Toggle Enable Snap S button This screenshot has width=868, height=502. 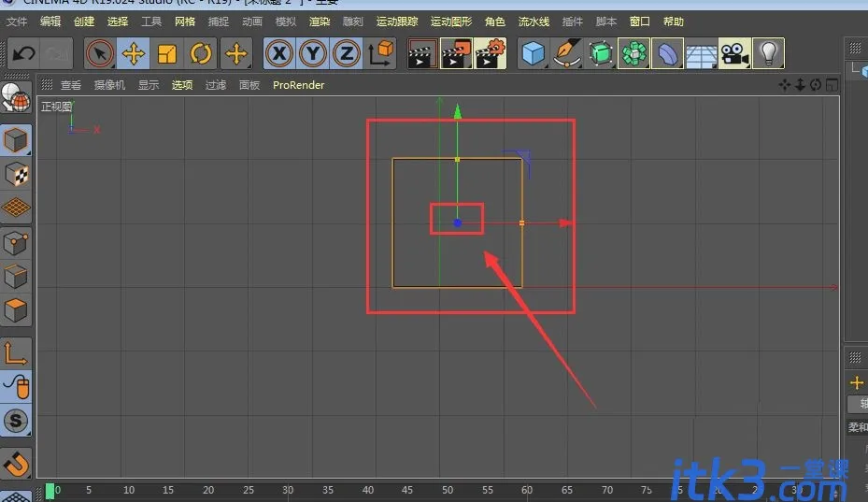coord(16,421)
